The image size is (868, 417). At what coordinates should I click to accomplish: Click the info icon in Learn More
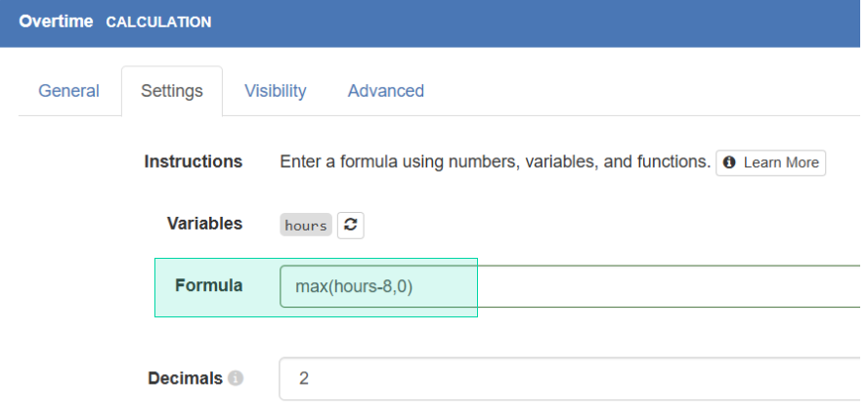pyautogui.click(x=729, y=162)
